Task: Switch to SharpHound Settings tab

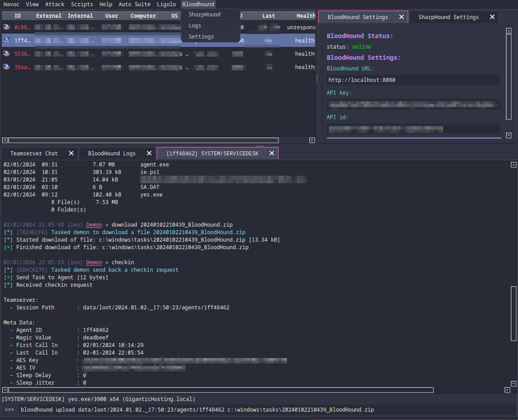Action: click(448, 17)
